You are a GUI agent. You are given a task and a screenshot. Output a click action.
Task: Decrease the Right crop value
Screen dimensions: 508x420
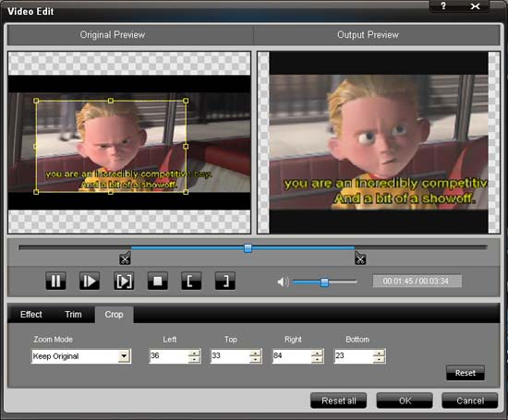[317, 359]
